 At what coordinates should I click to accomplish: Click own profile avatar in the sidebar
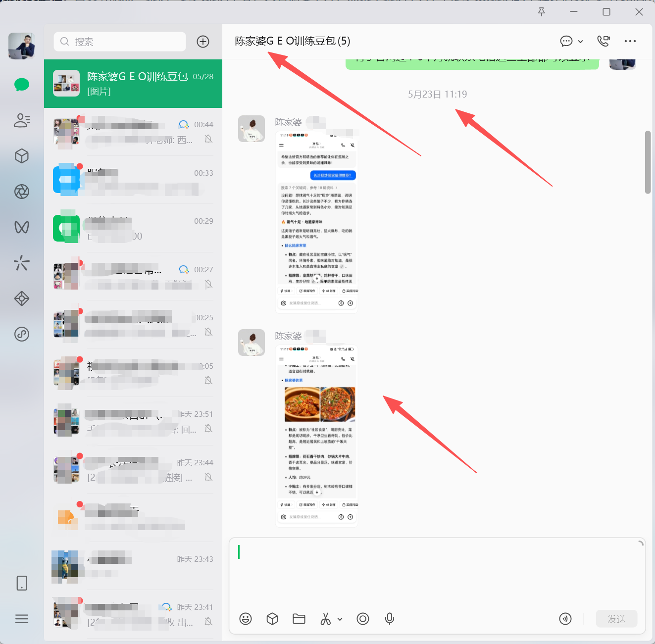(x=22, y=46)
